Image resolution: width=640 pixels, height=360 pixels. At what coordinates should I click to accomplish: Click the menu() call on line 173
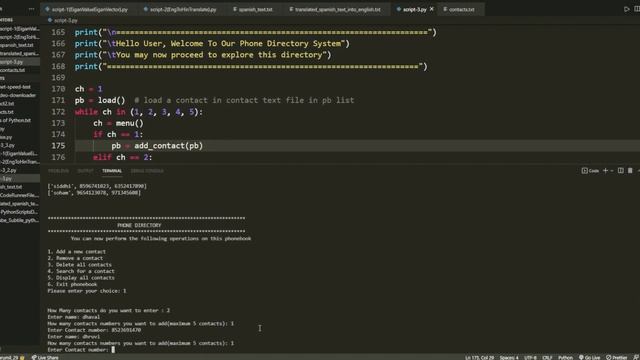pos(130,123)
